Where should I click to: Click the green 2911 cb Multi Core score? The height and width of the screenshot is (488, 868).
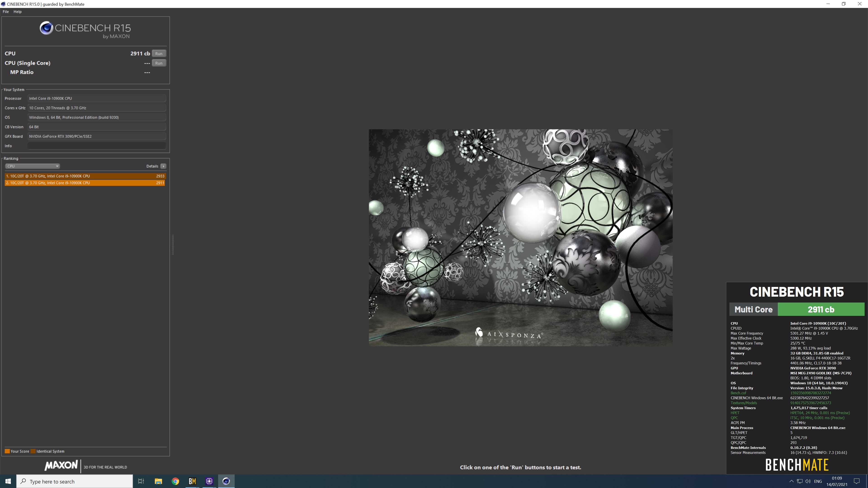(821, 310)
